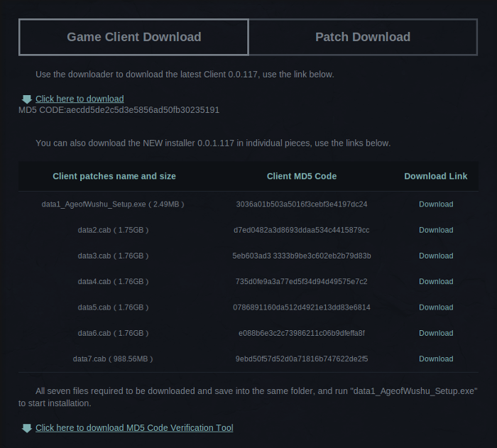Open the Patch Download tab
Screen dimensions: 497x448
[x=364, y=37]
